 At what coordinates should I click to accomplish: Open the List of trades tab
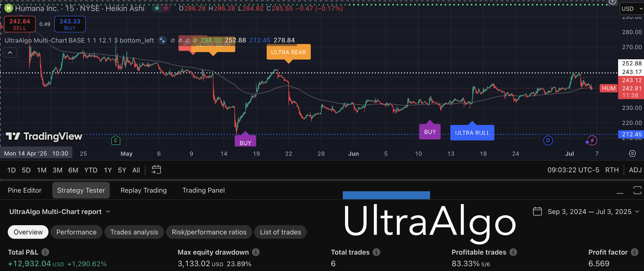tap(280, 232)
